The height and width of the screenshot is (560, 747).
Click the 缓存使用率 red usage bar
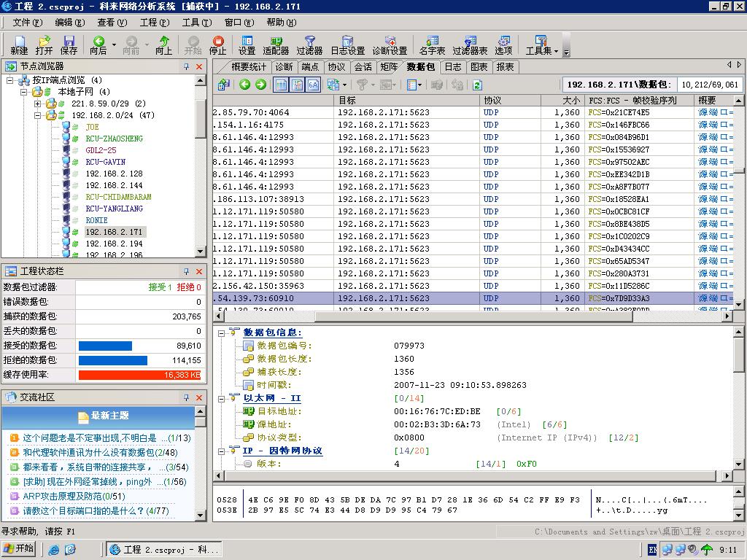click(139, 375)
